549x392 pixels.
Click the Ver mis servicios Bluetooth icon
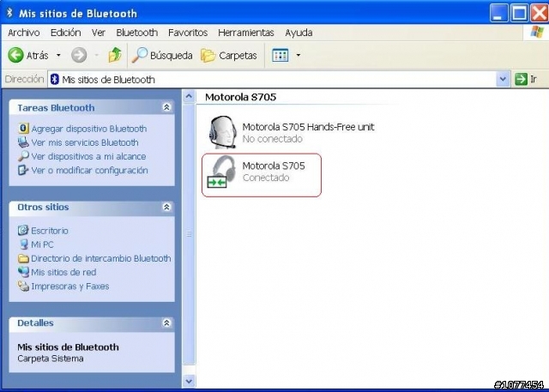pyautogui.click(x=23, y=142)
